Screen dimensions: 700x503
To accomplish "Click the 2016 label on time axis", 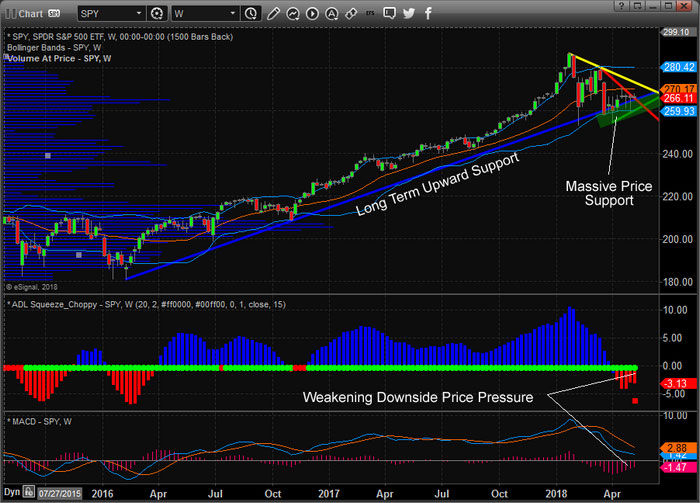I will point(102,494).
